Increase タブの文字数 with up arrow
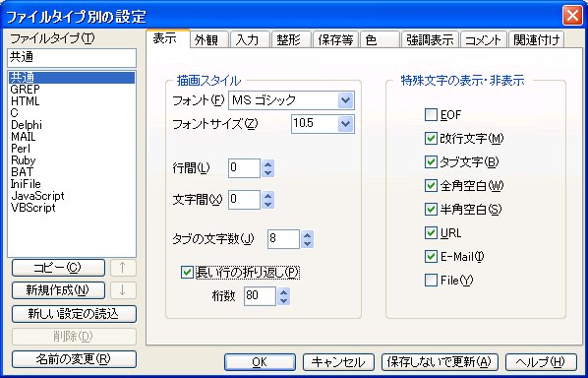This screenshot has width=588, height=378. pyautogui.click(x=308, y=235)
